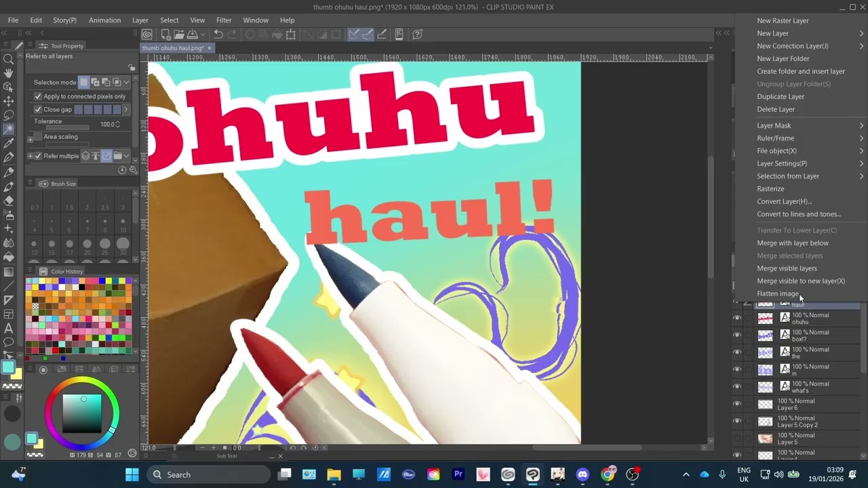Viewport: 868px width, 488px height.
Task: Click Merge with layer below
Action: (793, 243)
